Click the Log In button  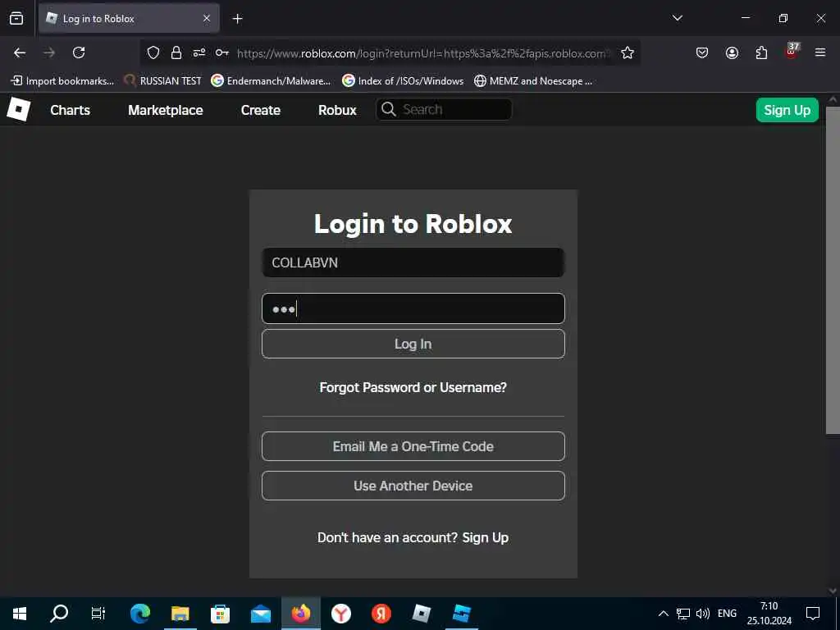[413, 344]
